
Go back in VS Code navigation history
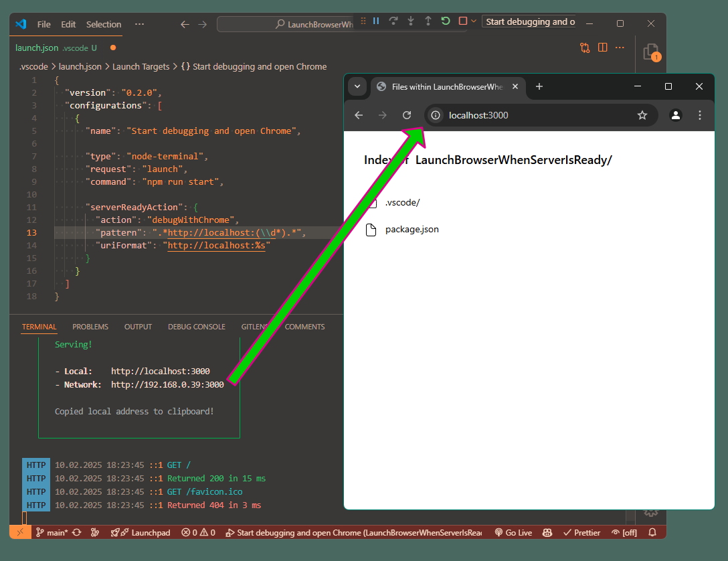pyautogui.click(x=185, y=24)
